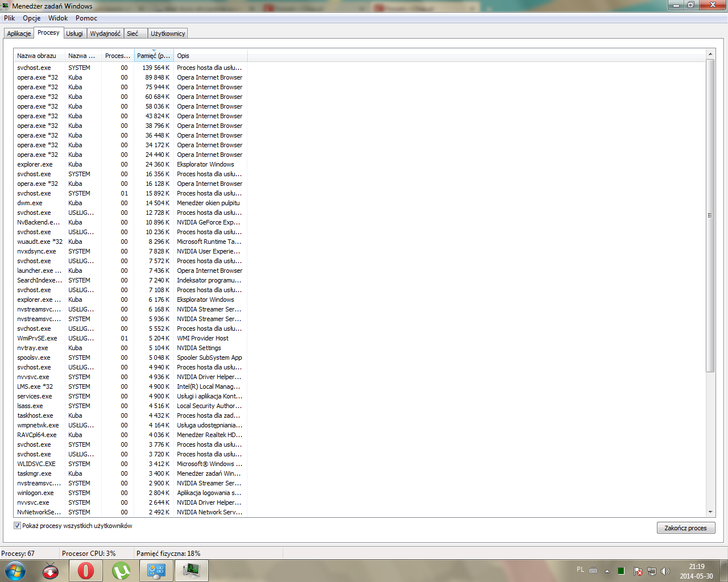Open the Pomoc menu
The width and height of the screenshot is (728, 582).
[x=86, y=18]
